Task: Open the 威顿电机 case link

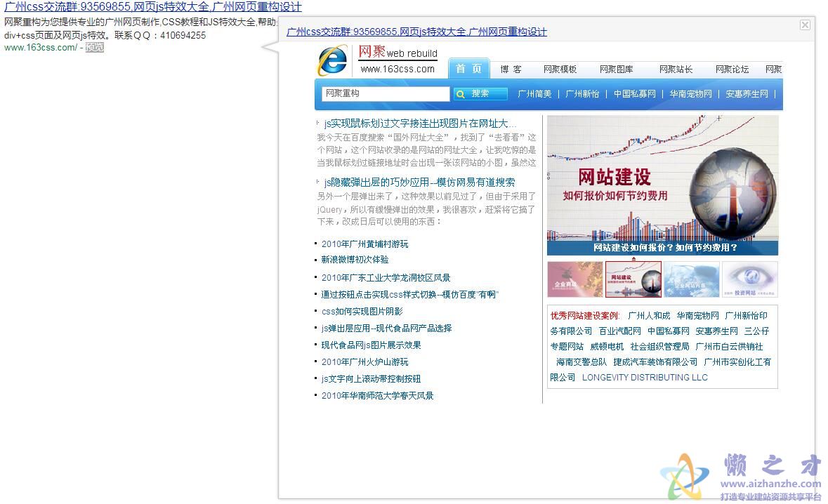Action: tap(607, 346)
